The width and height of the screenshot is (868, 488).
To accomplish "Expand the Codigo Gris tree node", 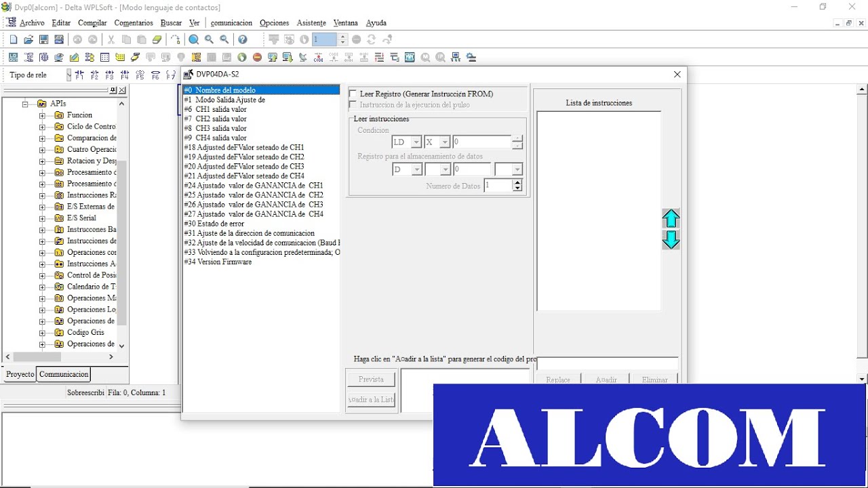I will point(42,333).
